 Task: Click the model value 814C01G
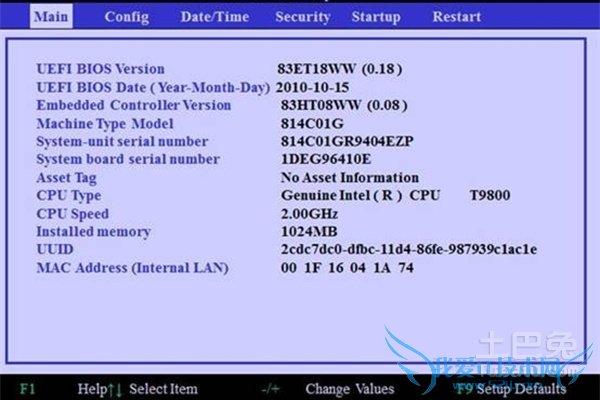click(312, 124)
